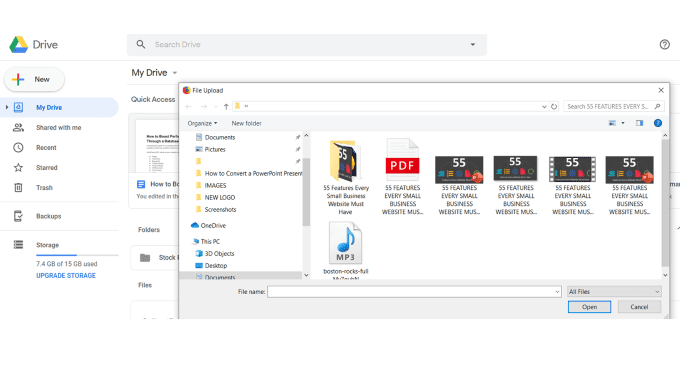The image size is (680, 383).
Task: Open Drive help question mark icon
Action: click(664, 44)
